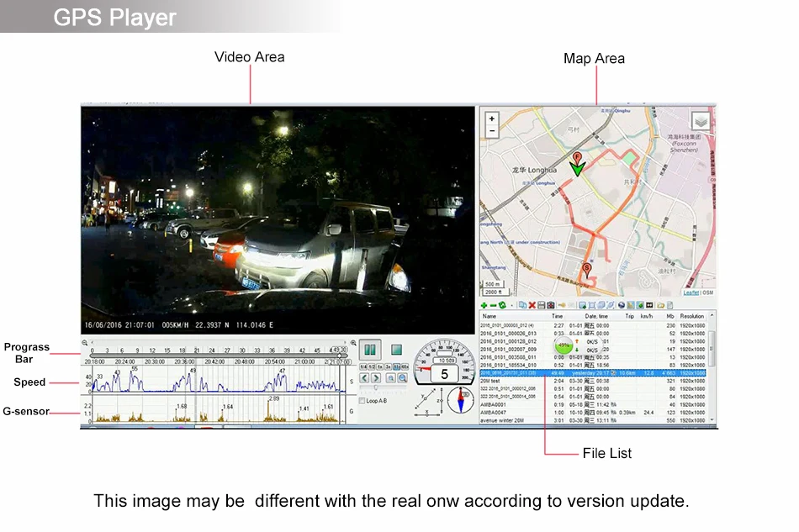Sort by the Resolution column header
Viewport: 799px width, 532px height.
coord(692,316)
